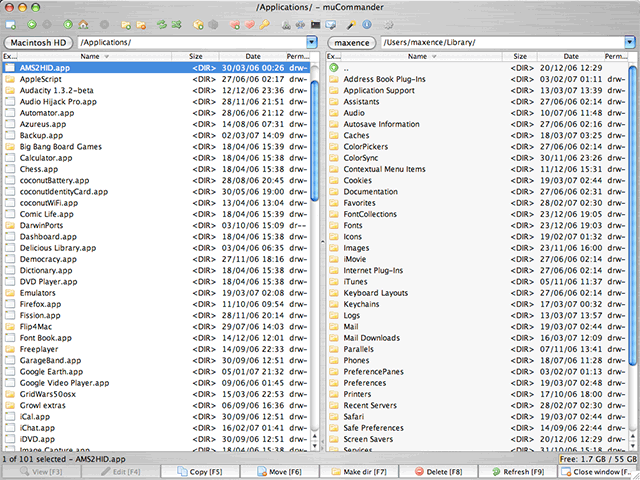Select Application Support in the right panel
This screenshot has width=640, height=480.
click(477, 90)
